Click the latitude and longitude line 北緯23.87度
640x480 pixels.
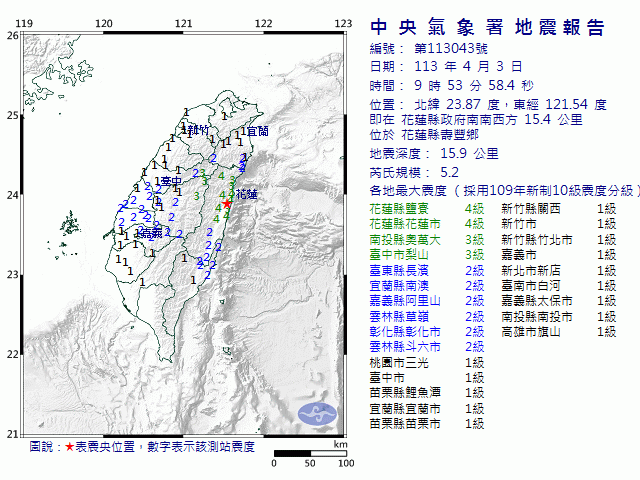(x=488, y=104)
